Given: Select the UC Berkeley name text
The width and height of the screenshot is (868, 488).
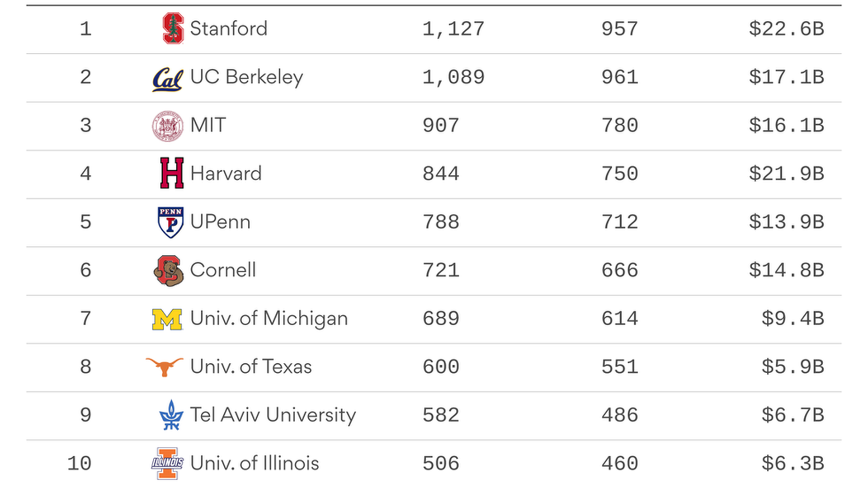Looking at the screenshot, I should point(246,77).
